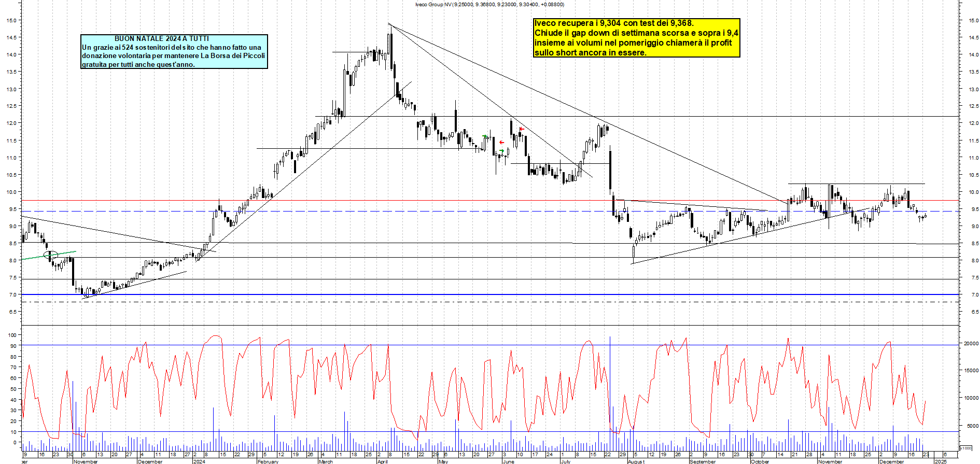Click the June month label
This screenshot has height=464, width=980.
[x=508, y=461]
